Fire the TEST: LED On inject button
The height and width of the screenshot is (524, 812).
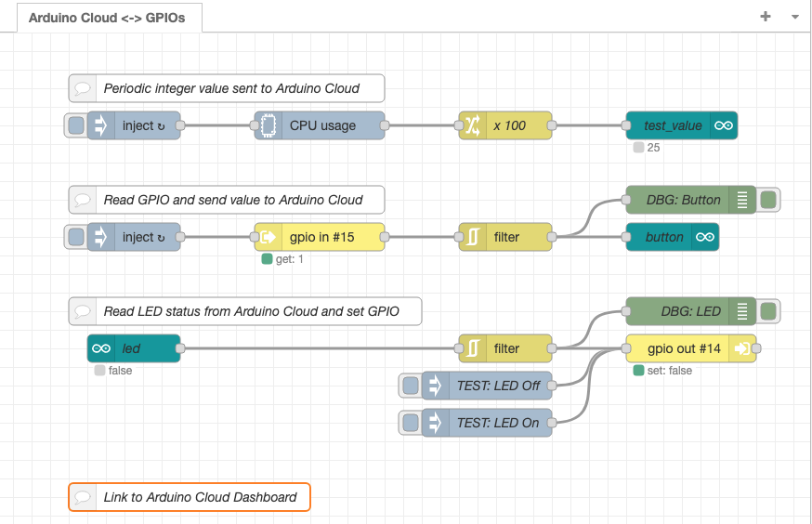(411, 423)
